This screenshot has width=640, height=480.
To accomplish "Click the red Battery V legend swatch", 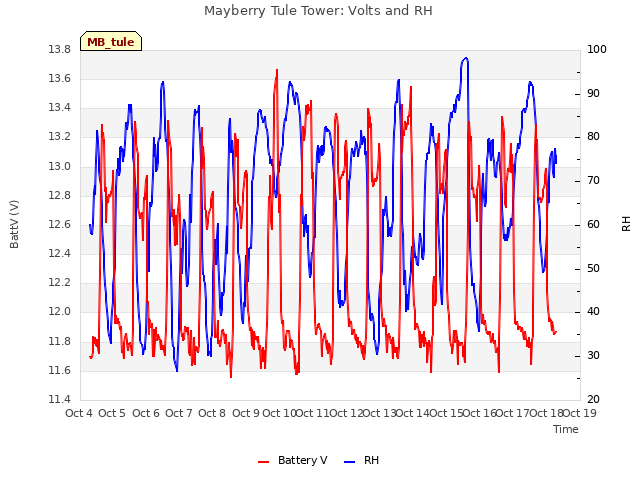I will tap(264, 462).
